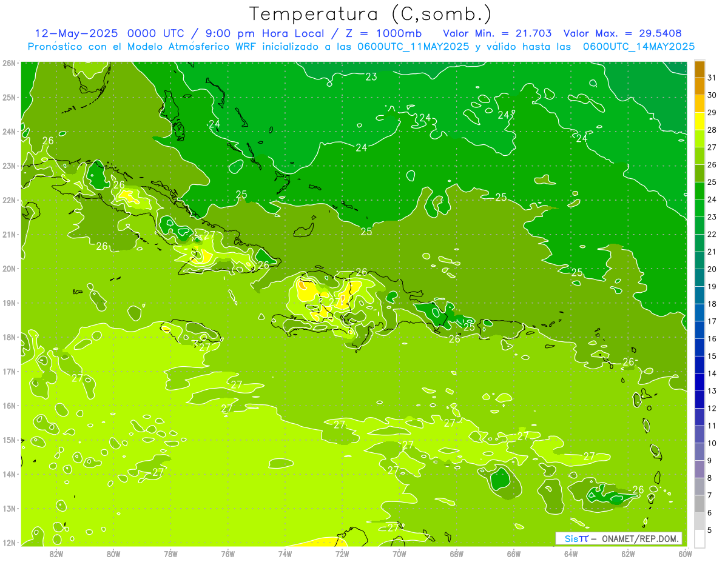The height and width of the screenshot is (562, 728).
Task: Click the 66W longitude axis label
Action: 514,554
